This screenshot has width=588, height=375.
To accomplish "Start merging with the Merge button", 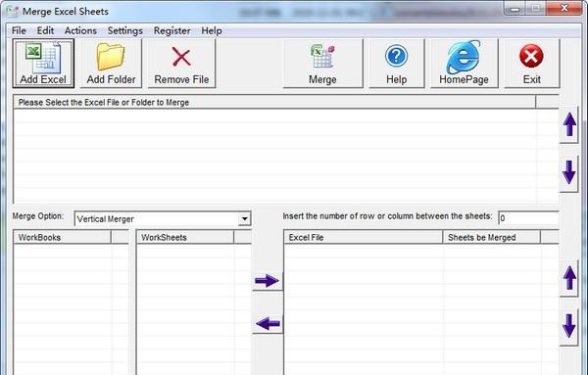I will [x=322, y=64].
